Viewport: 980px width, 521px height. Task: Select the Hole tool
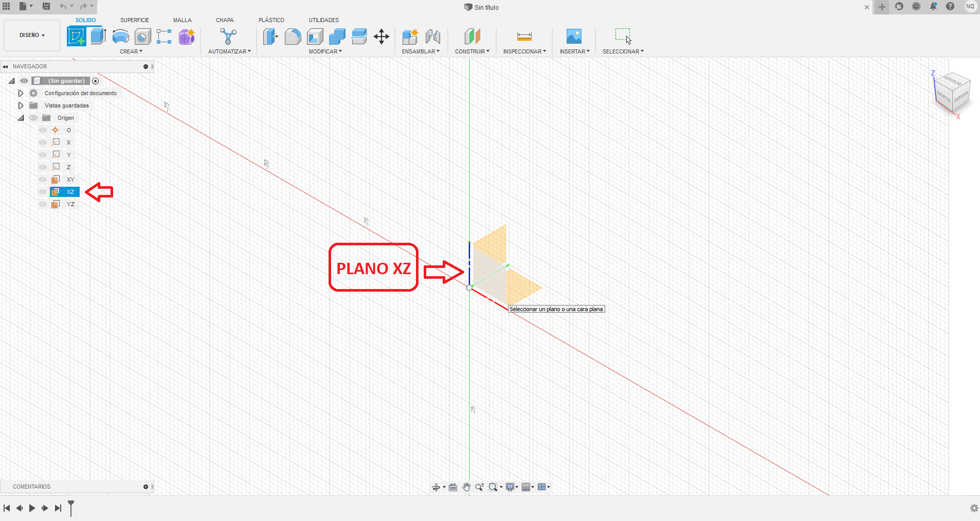143,37
